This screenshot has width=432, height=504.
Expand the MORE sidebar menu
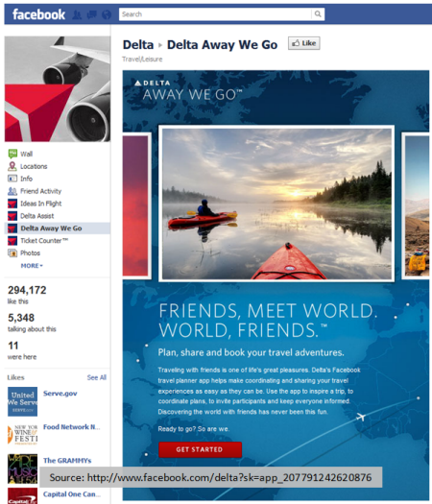coord(32,266)
